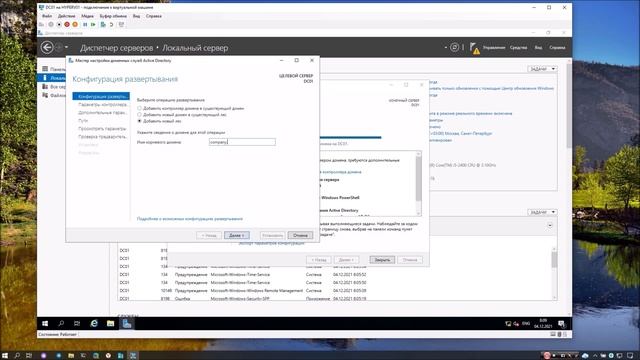The width and height of the screenshot is (640, 360).
Task: Open guest Action Center icon
Action: coord(562,324)
